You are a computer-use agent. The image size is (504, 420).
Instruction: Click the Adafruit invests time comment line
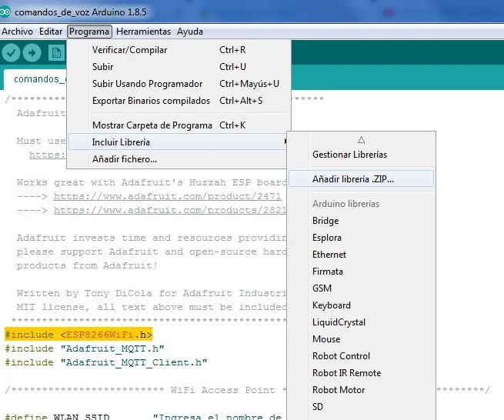152,238
